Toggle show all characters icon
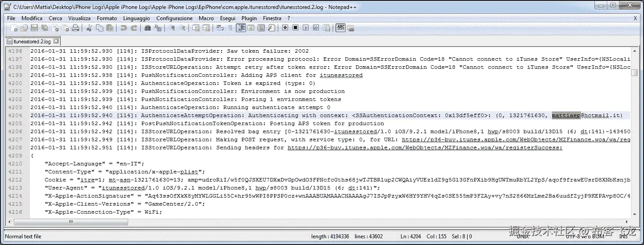 tap(230, 28)
